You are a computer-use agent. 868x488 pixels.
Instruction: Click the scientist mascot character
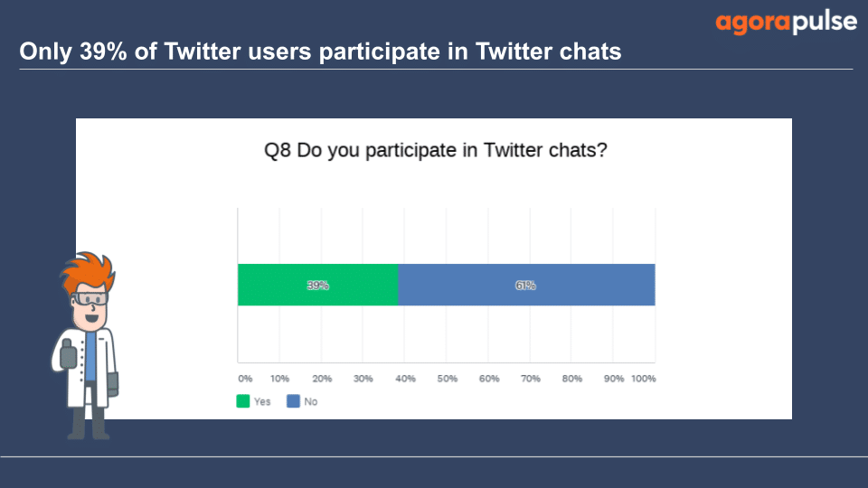click(85, 346)
